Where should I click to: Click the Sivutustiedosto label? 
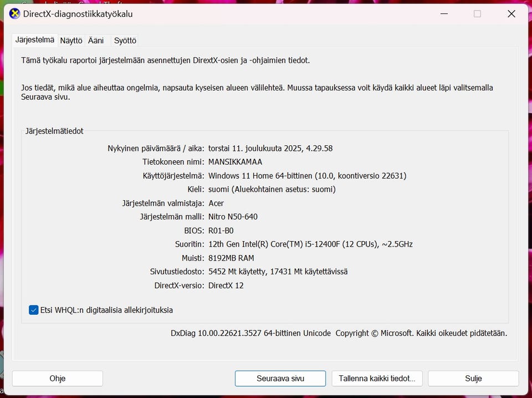(177, 272)
